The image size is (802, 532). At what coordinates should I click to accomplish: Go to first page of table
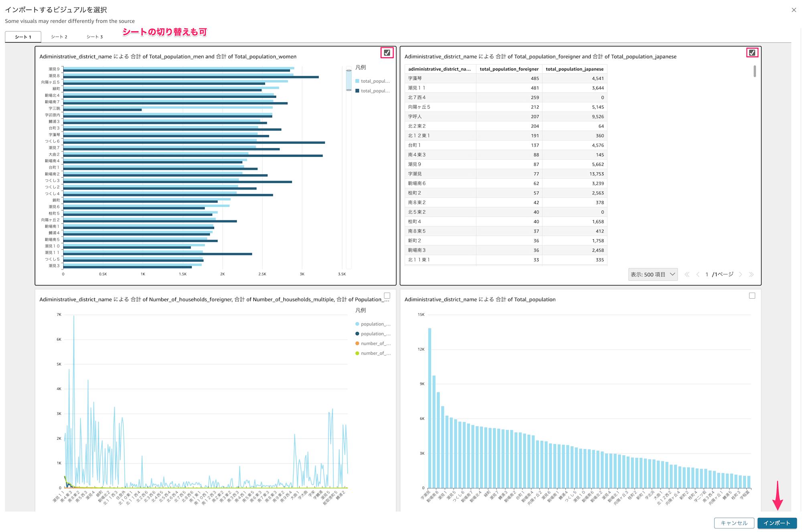point(687,274)
